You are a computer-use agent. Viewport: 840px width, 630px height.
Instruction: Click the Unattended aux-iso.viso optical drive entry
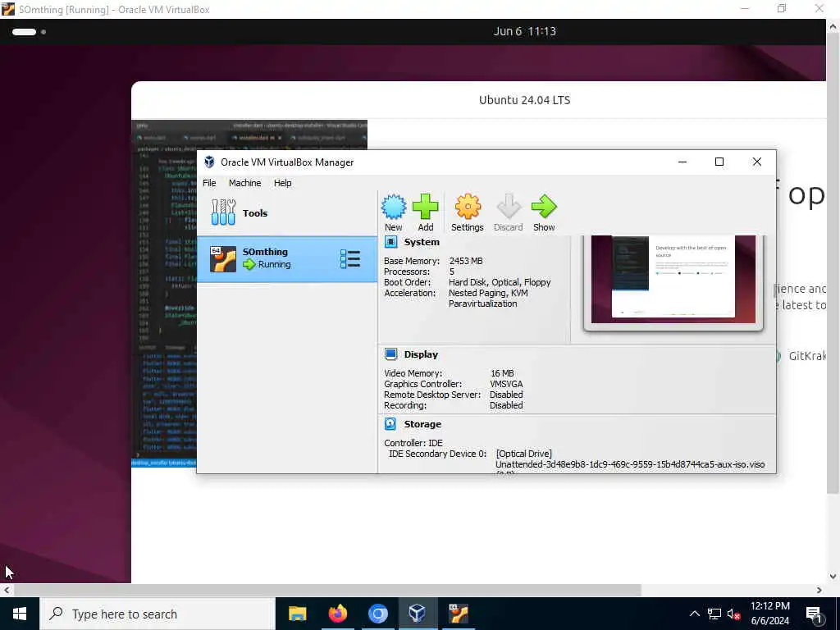(630, 464)
